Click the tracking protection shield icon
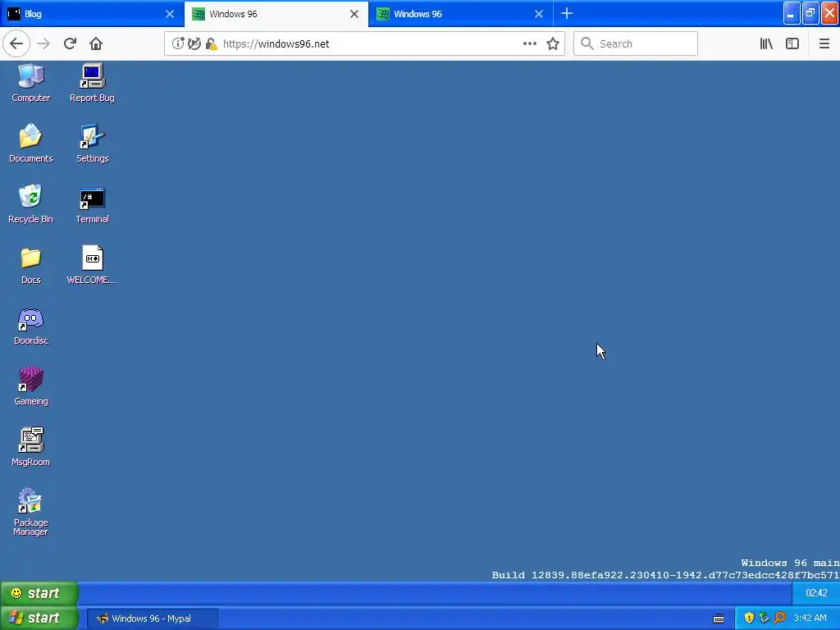Screen dimensions: 840x630 pos(194,44)
